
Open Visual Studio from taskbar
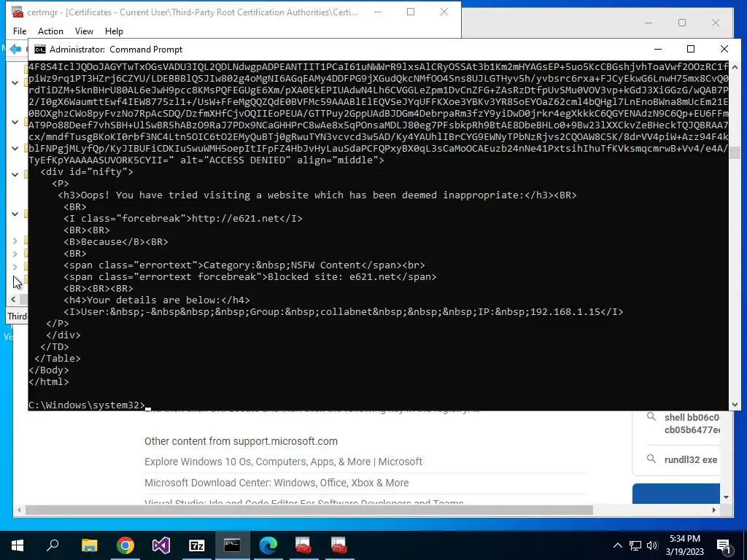pos(161,545)
